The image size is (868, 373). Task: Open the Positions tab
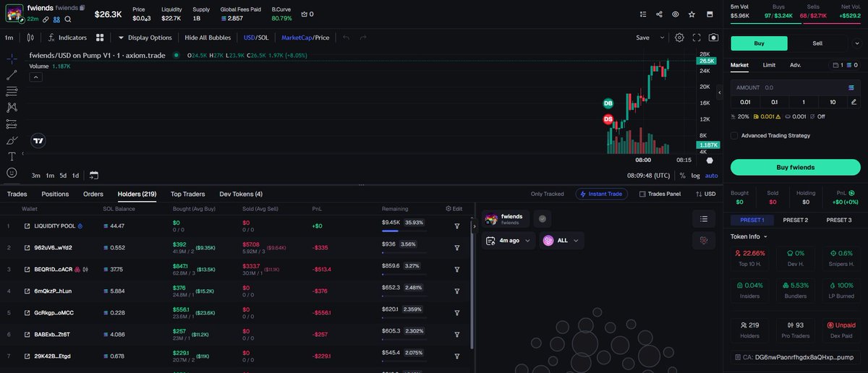[x=55, y=194]
